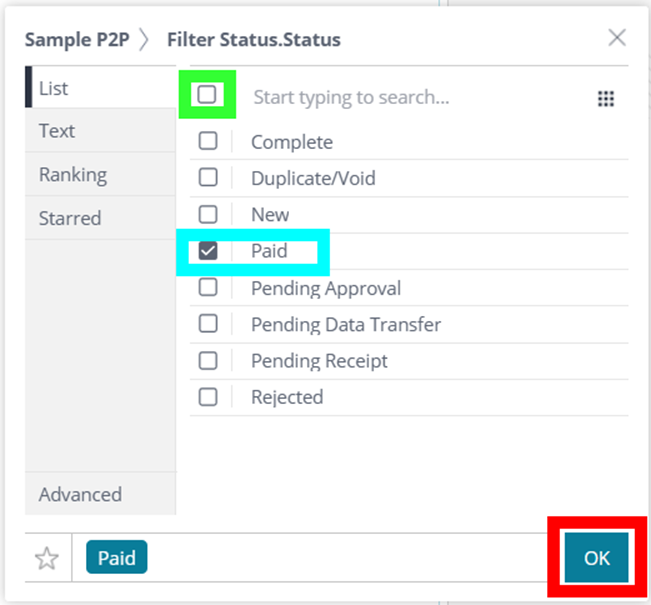Switch to the Starred tab
Viewport: 651px width, 605px height.
pos(100,218)
